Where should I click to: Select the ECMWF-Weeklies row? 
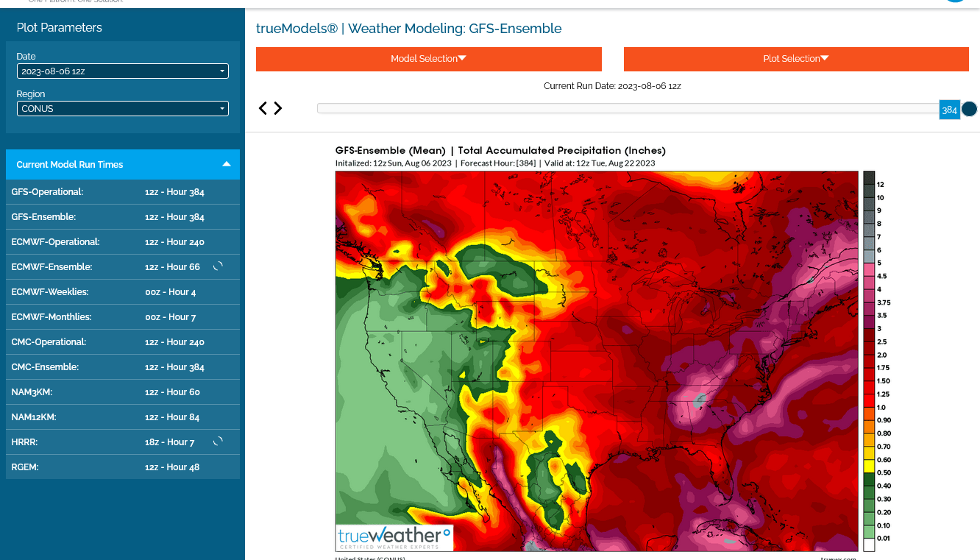tap(123, 292)
